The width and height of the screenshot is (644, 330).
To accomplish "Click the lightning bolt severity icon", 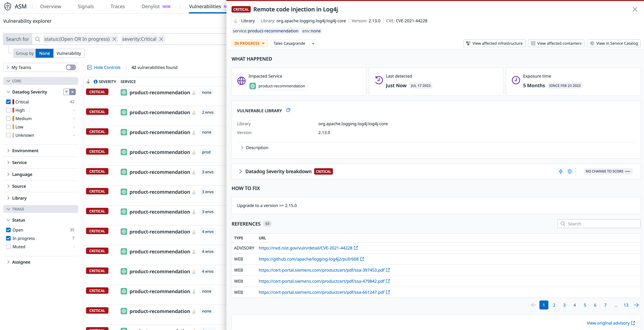I will point(561,171).
